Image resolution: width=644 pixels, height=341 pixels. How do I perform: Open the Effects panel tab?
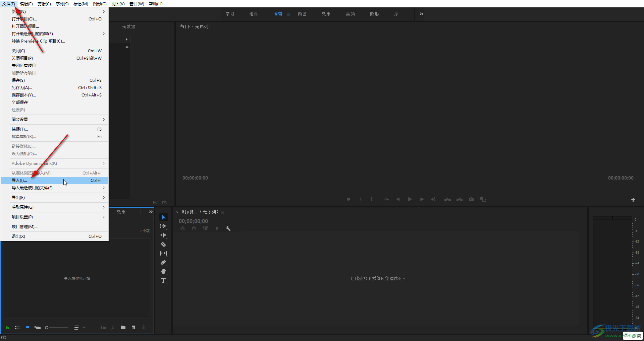pos(121,212)
